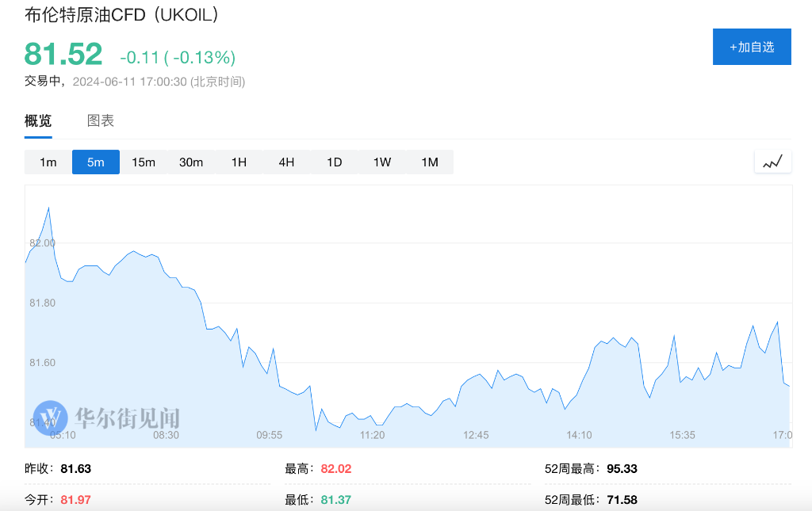Choose the 1M monthly interval
Viewport: 812px width, 511px height.
(x=429, y=162)
